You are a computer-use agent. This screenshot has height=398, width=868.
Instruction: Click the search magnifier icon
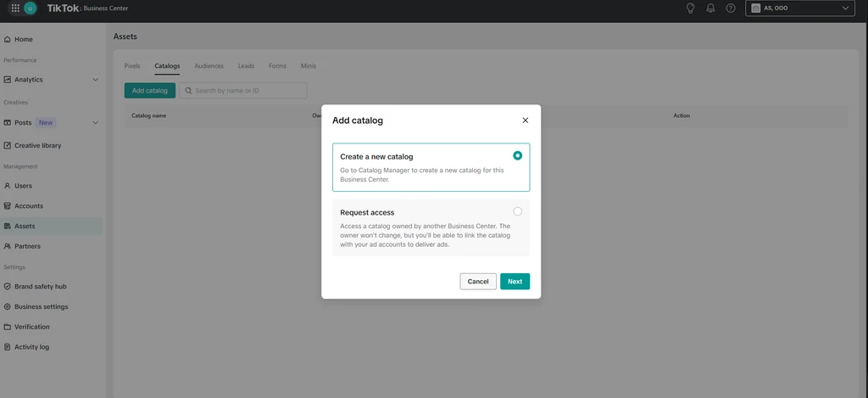tap(189, 90)
